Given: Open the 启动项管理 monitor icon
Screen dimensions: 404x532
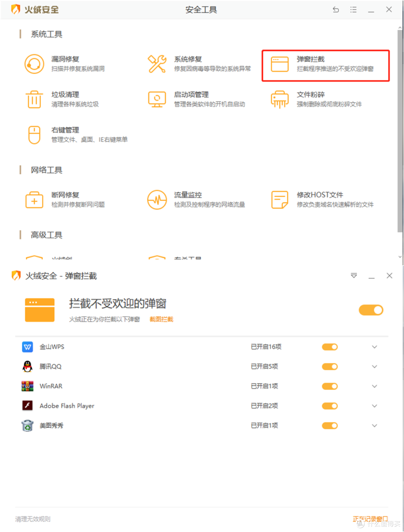Looking at the screenshot, I should click(157, 99).
